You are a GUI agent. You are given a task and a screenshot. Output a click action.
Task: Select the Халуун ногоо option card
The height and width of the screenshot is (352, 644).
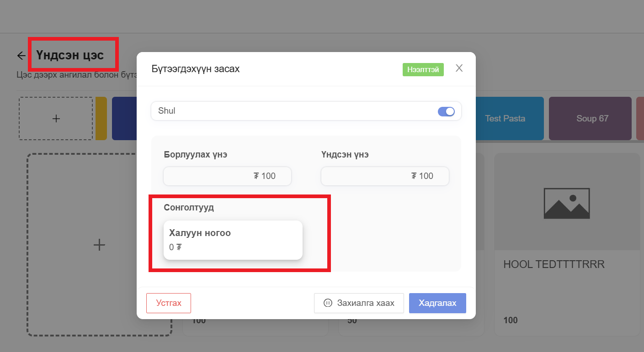(233, 240)
